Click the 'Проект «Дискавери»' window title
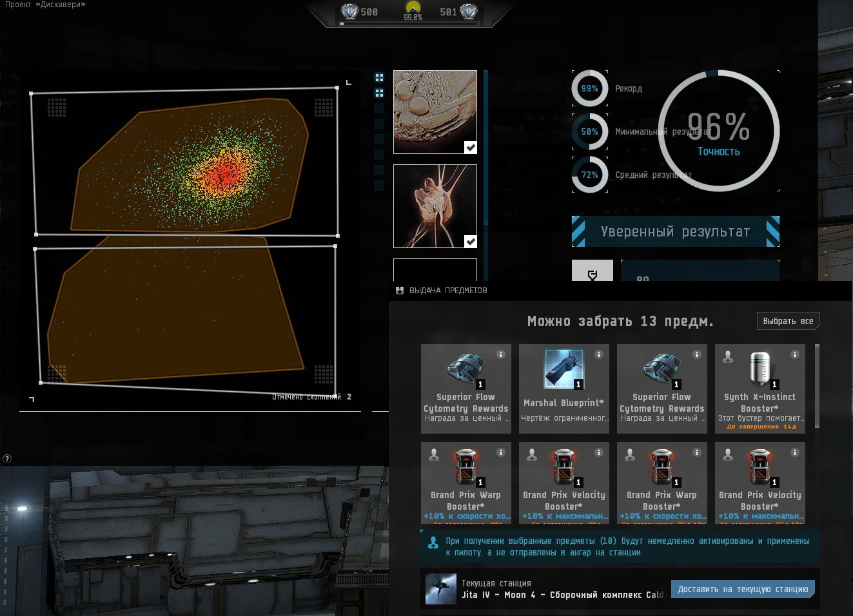 (44, 5)
